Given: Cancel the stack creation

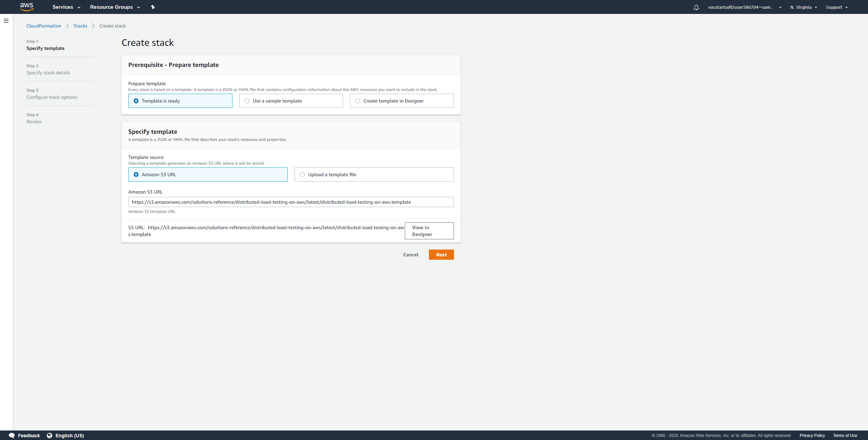Looking at the screenshot, I should (411, 255).
